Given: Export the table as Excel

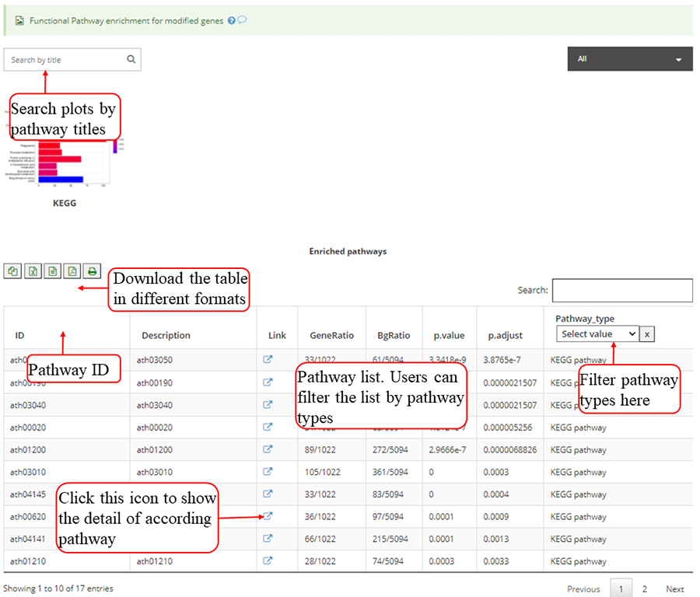Looking at the screenshot, I should [x=33, y=271].
